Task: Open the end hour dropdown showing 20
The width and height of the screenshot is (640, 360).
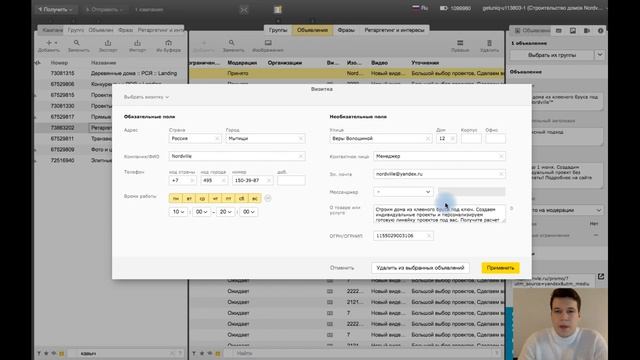Action: 225,212
